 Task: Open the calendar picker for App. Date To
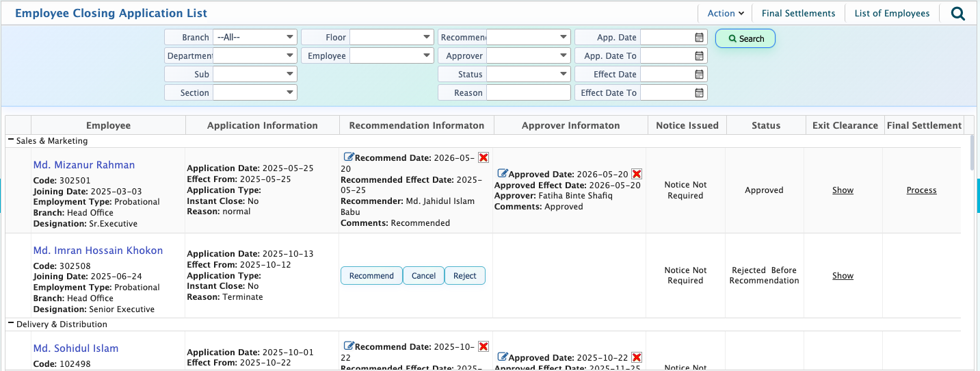coord(699,55)
